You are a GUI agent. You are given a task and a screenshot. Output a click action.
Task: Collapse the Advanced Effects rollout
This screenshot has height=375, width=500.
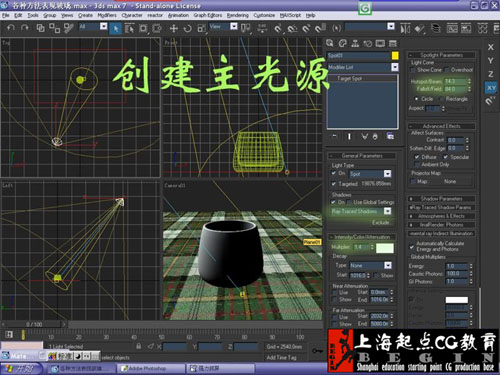(441, 126)
